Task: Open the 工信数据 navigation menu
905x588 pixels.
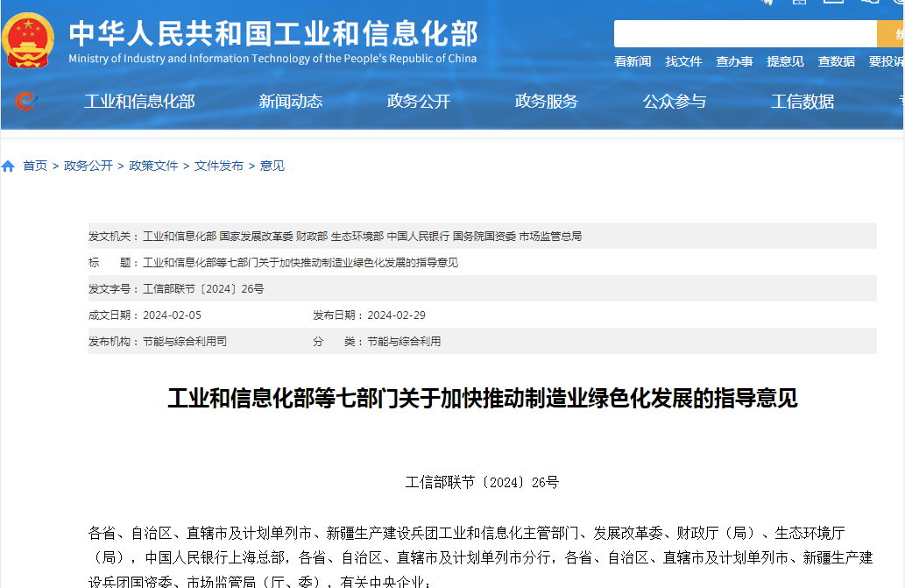Action: click(802, 102)
